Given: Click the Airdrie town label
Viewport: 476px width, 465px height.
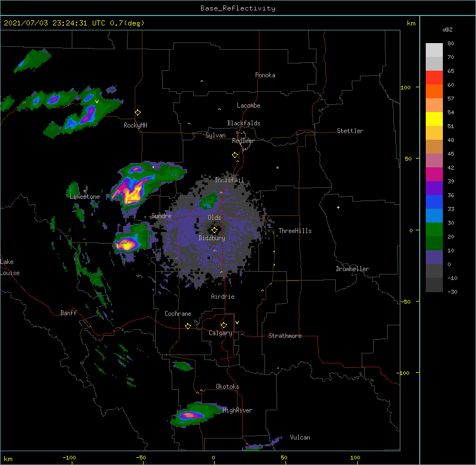Looking at the screenshot, I should 223,297.
